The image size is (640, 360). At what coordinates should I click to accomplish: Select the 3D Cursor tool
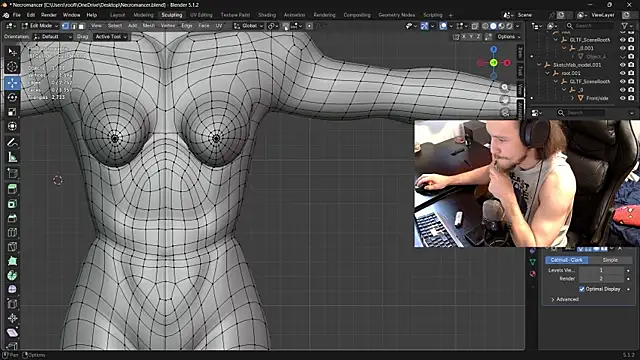tap(13, 67)
